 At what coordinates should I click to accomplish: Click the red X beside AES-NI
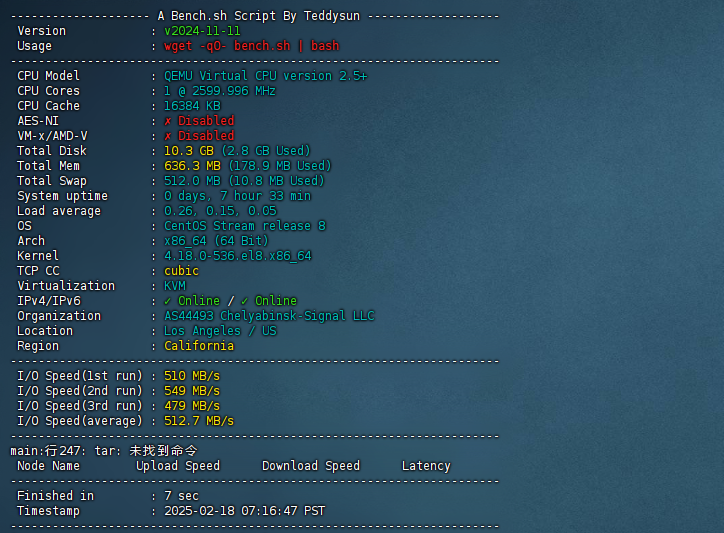click(x=168, y=121)
